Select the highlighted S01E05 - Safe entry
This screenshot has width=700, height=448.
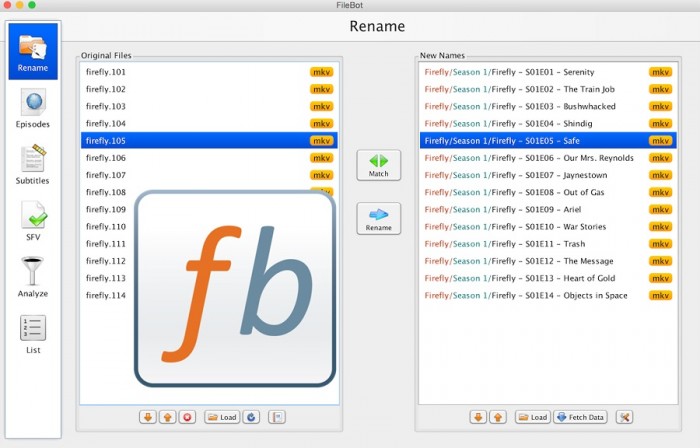pyautogui.click(x=548, y=141)
